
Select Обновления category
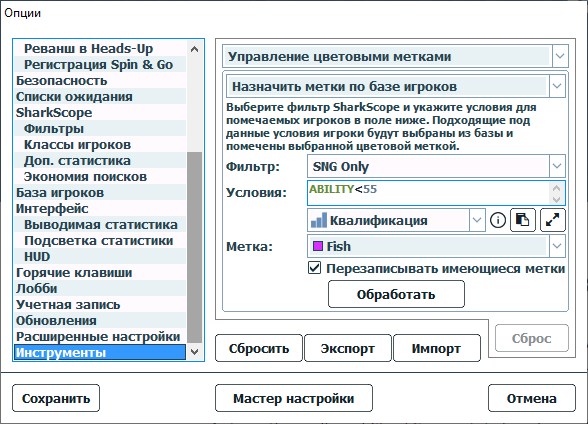[x=100, y=321]
